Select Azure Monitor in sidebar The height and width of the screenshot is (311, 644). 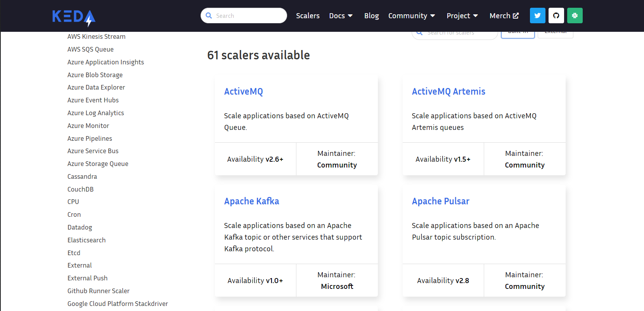pos(88,126)
